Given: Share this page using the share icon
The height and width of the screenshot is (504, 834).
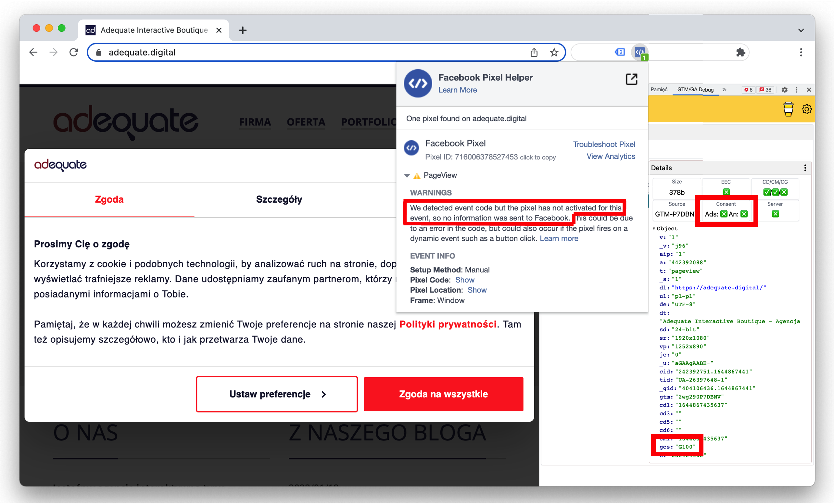Looking at the screenshot, I should 534,53.
